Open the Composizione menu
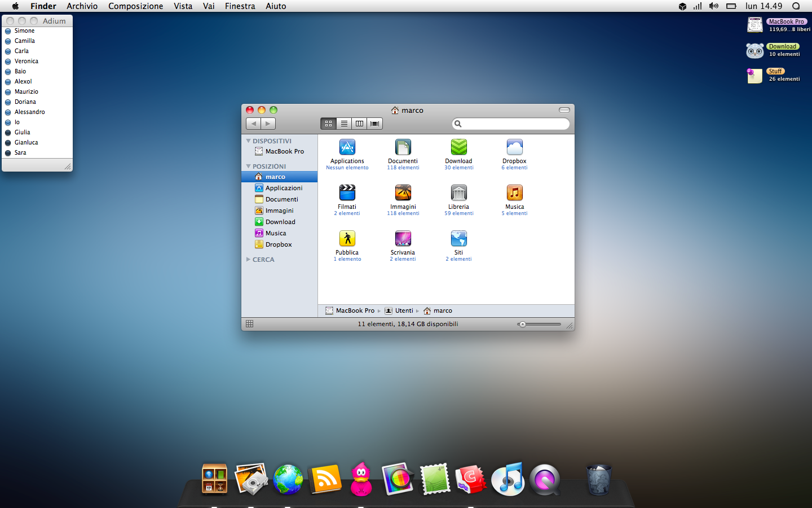 (136, 6)
